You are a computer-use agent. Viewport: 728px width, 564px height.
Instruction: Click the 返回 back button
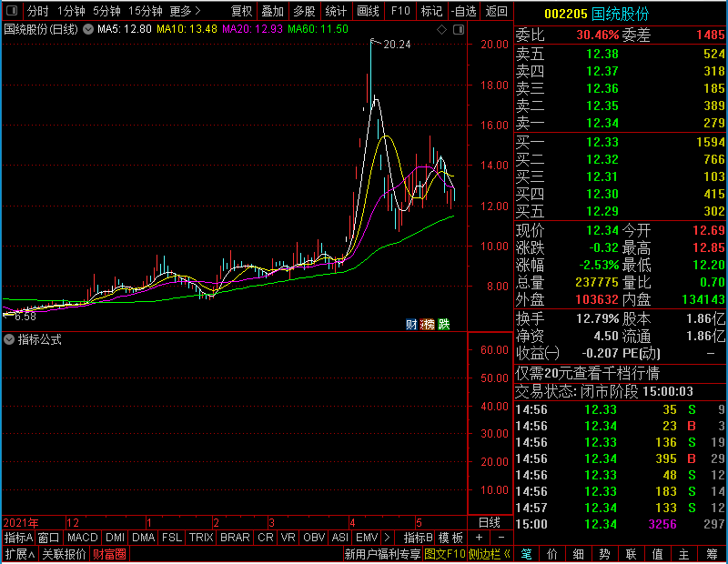click(x=496, y=11)
